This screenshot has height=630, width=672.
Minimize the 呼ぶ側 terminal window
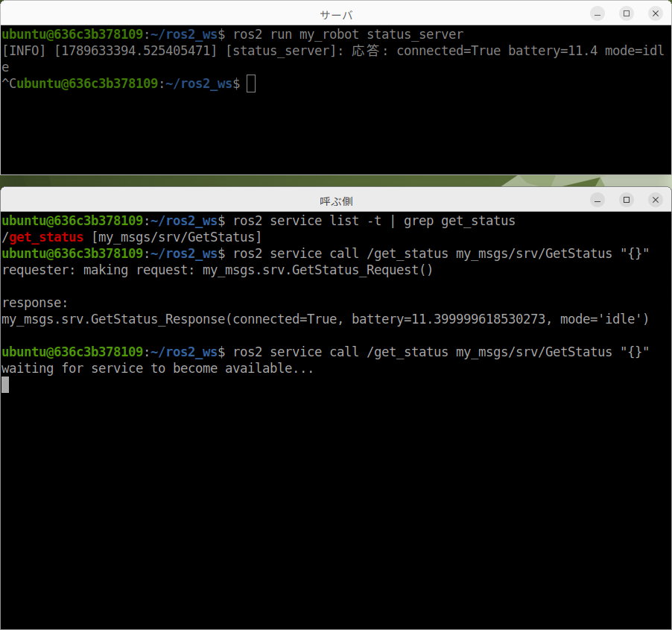pos(597,200)
